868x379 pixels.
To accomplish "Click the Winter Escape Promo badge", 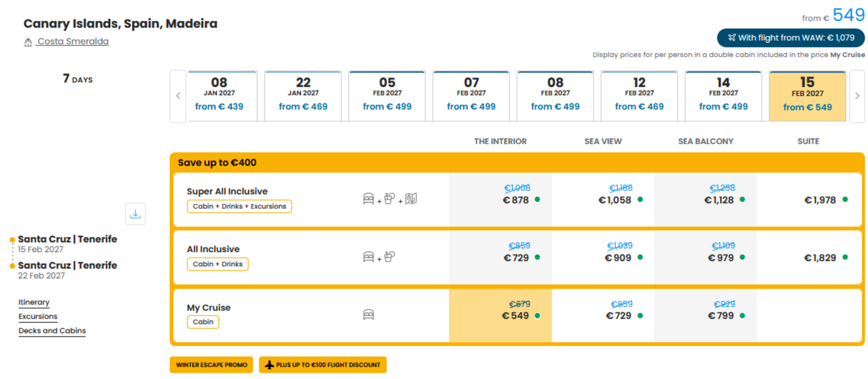I will pyautogui.click(x=211, y=365).
